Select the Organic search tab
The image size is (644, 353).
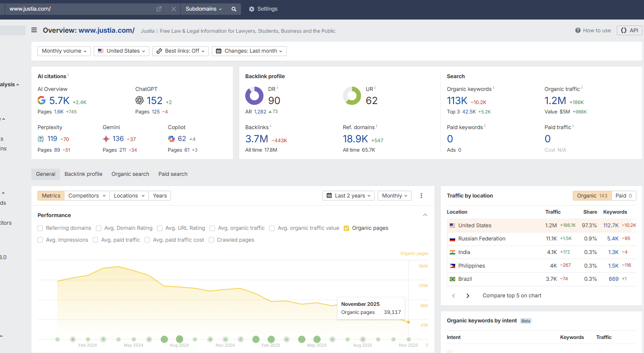(130, 174)
